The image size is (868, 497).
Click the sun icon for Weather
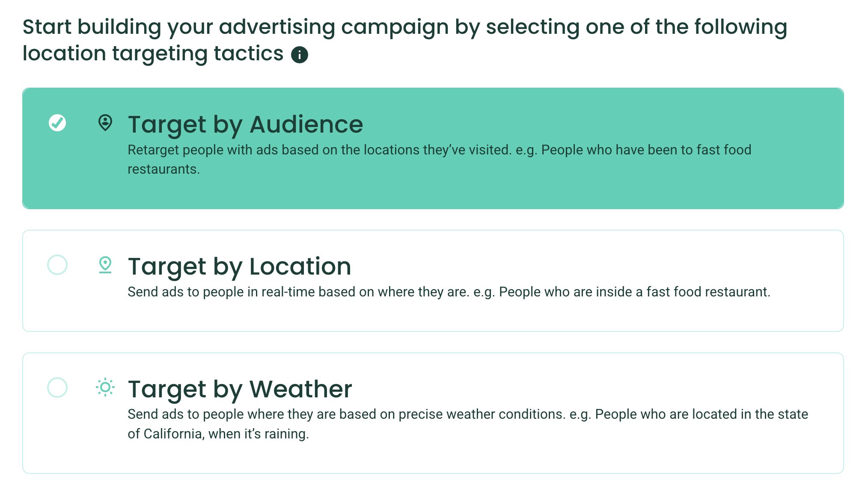(105, 388)
